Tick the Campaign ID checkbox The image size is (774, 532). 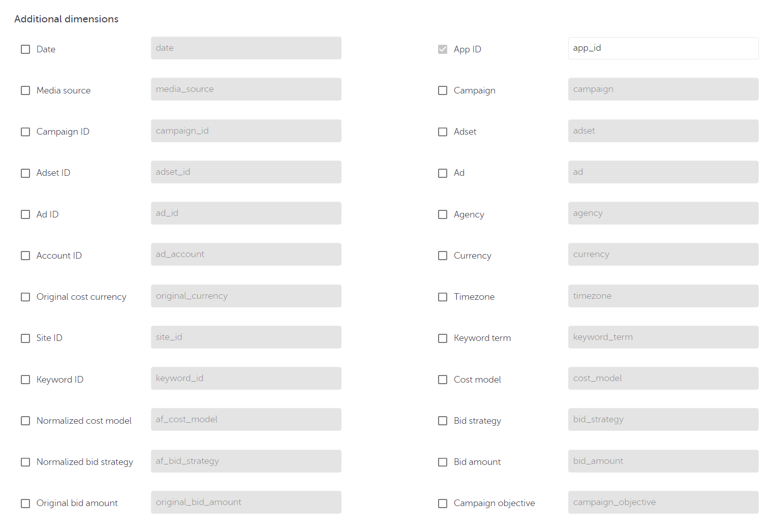coord(25,132)
